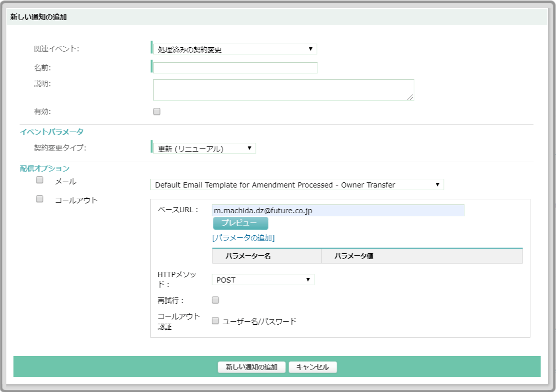Open the Default Email Template dropdown
This screenshot has width=556, height=392.
click(x=297, y=184)
